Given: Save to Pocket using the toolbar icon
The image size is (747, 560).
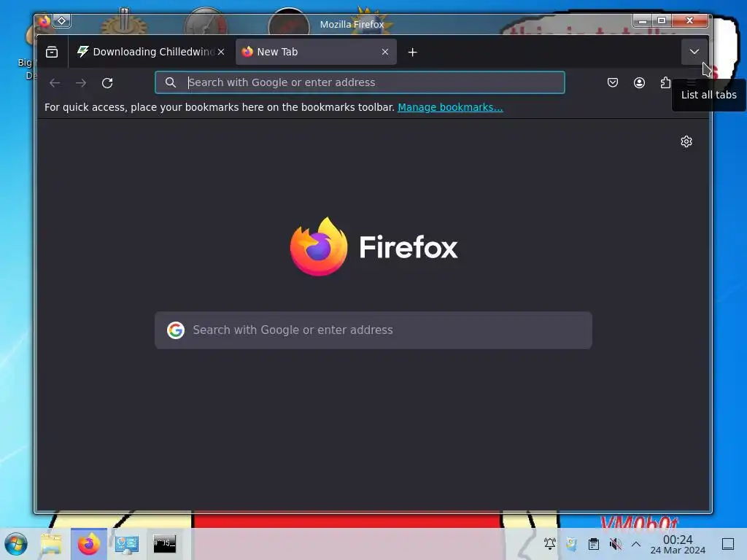Looking at the screenshot, I should coord(613,83).
